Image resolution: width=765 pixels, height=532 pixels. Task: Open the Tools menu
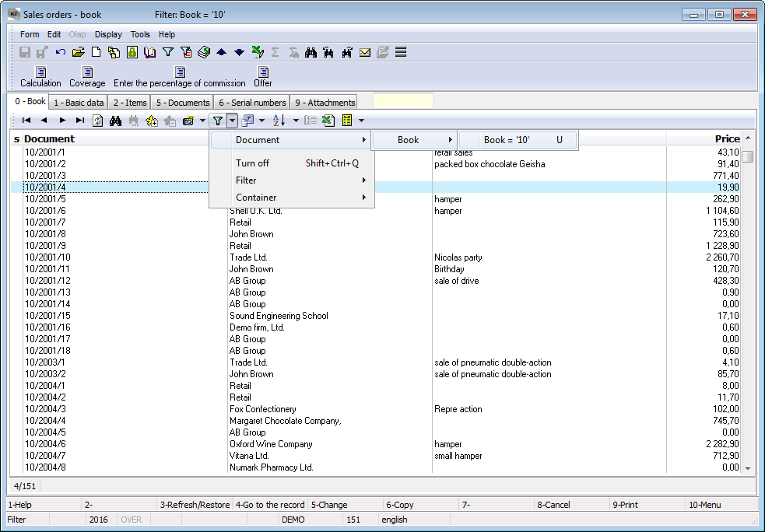tap(140, 34)
